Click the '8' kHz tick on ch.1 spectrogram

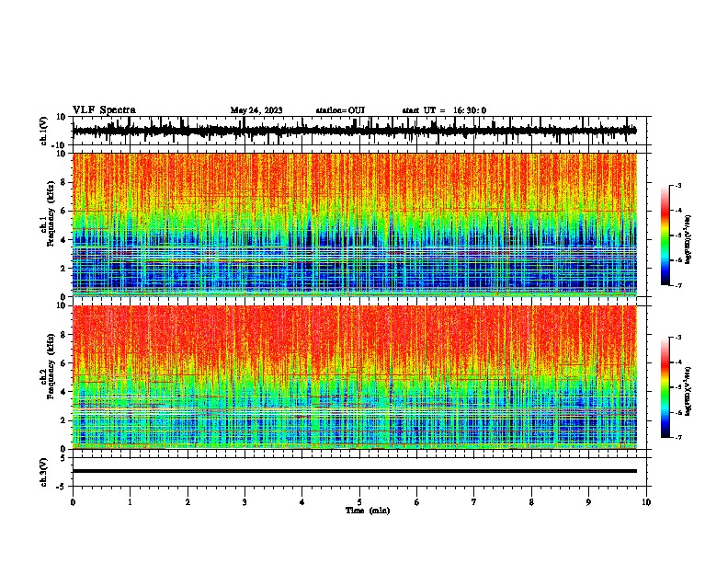tap(63, 182)
